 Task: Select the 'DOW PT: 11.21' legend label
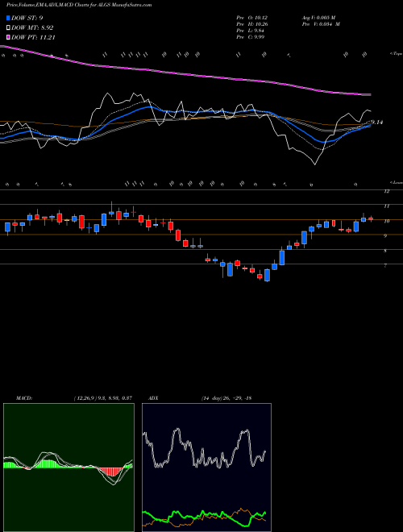click(x=33, y=37)
